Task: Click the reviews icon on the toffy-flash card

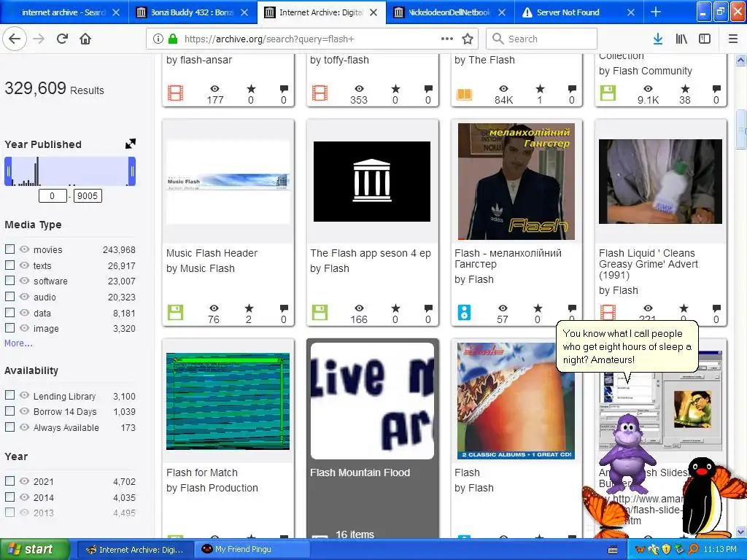Action: (428, 88)
